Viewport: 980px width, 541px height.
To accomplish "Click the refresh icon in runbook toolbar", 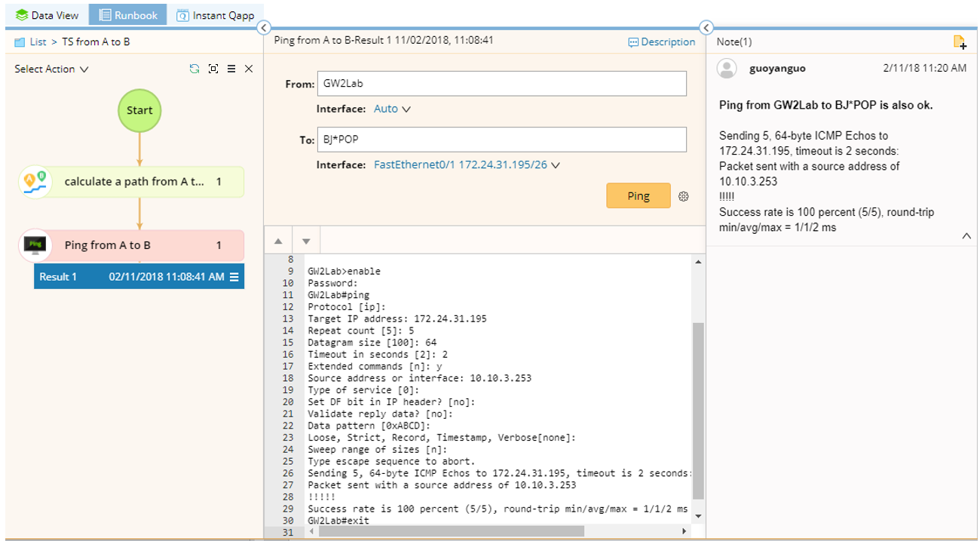I will tap(194, 69).
